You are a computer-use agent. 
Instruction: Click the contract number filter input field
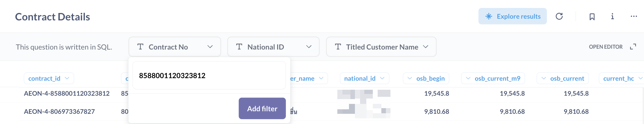tap(209, 76)
